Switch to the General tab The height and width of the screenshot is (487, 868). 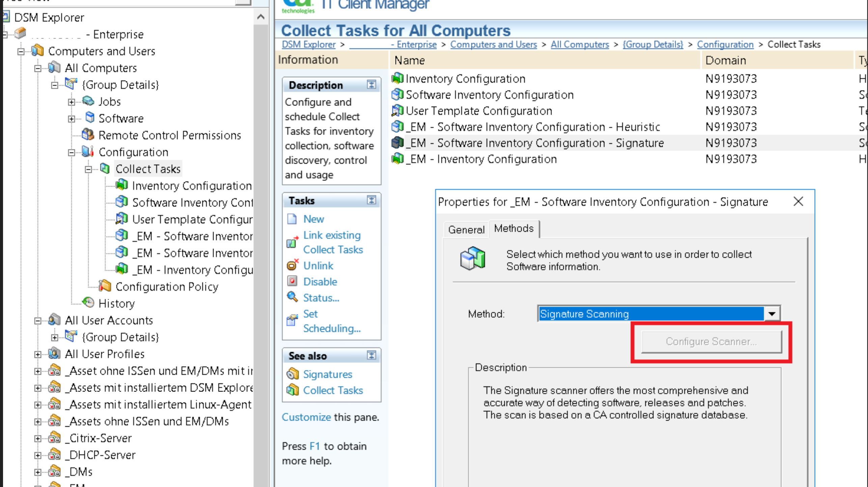pos(466,230)
